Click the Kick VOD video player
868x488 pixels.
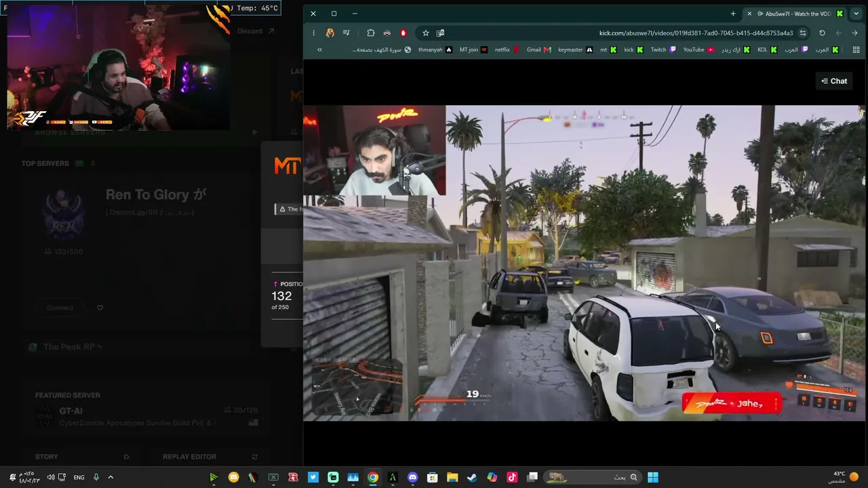(584, 263)
